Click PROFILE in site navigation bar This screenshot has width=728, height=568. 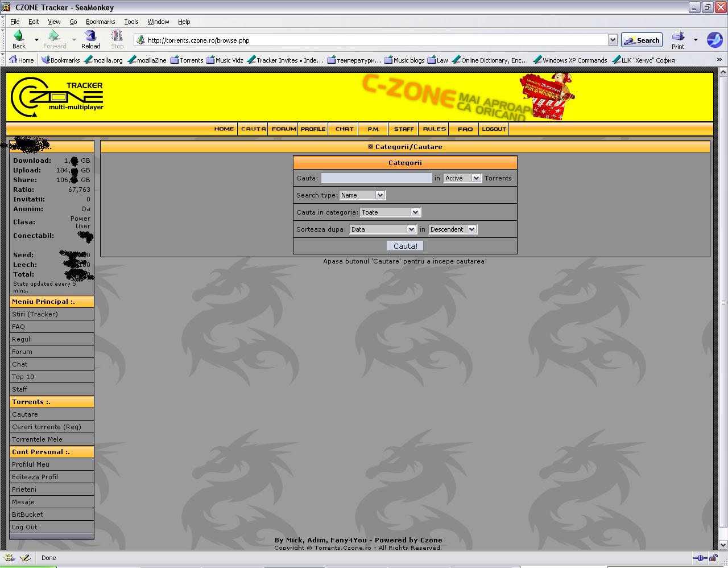pos(313,129)
